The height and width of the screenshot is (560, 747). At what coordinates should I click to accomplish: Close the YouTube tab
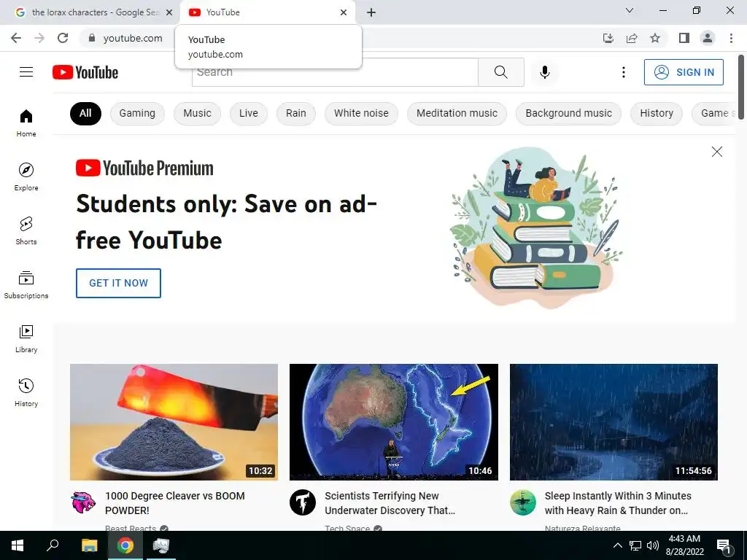tap(344, 13)
